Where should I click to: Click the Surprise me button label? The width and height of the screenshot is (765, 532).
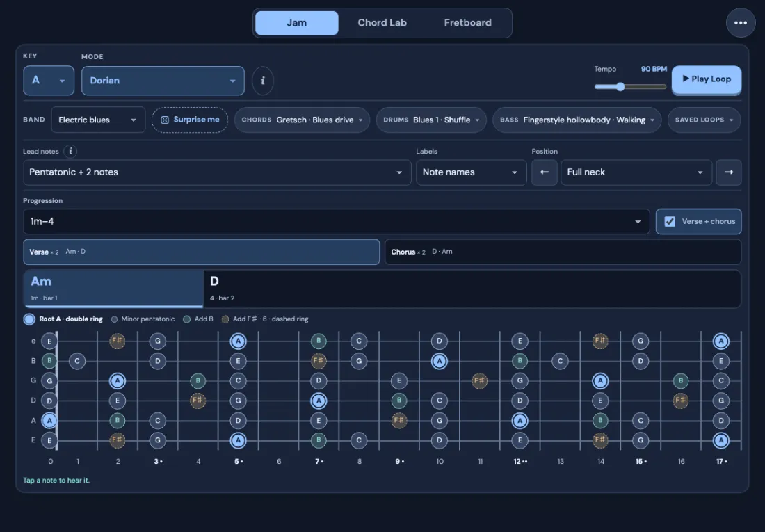[197, 120]
